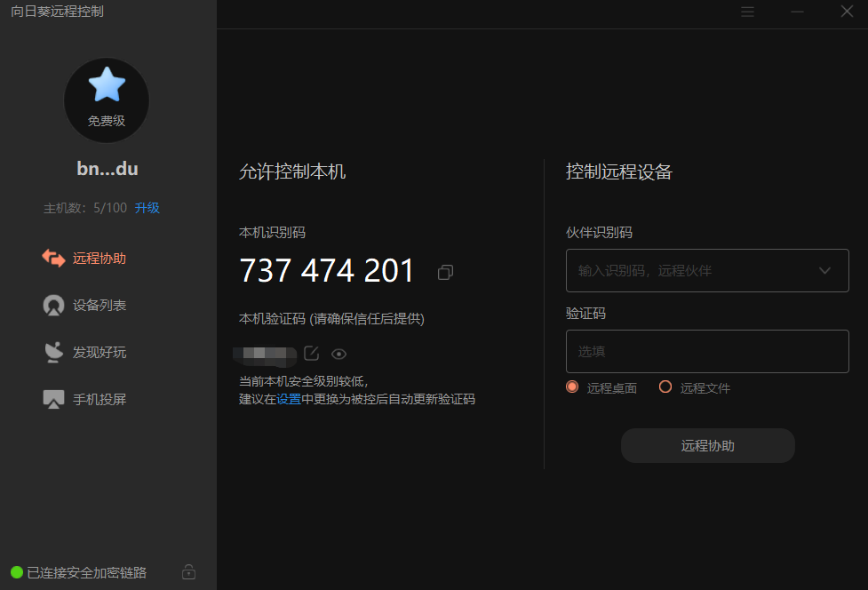This screenshot has height=590, width=868.
Task: Click the 发现好玩 satellite icon
Action: point(53,353)
